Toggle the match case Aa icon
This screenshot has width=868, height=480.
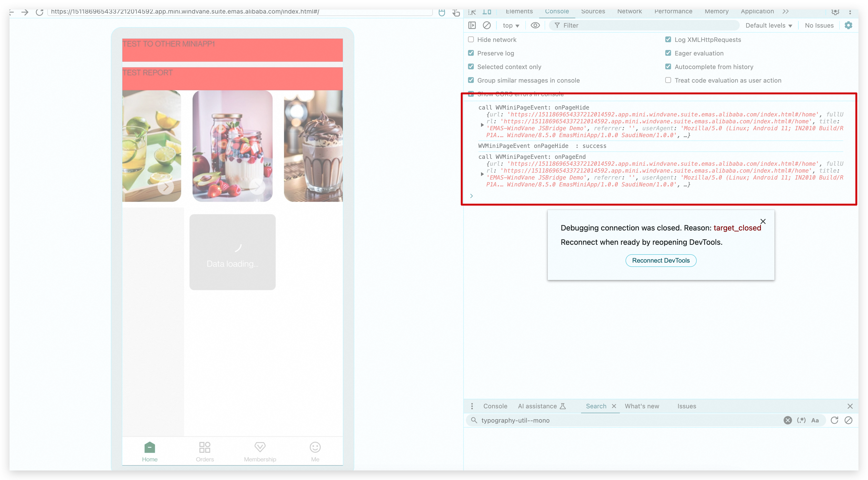[815, 420]
